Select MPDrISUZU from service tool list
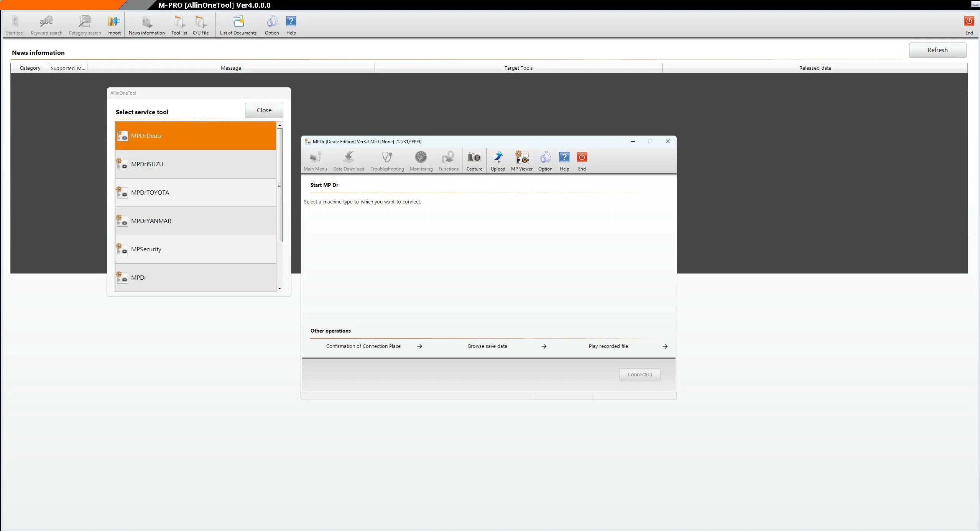 pos(196,164)
